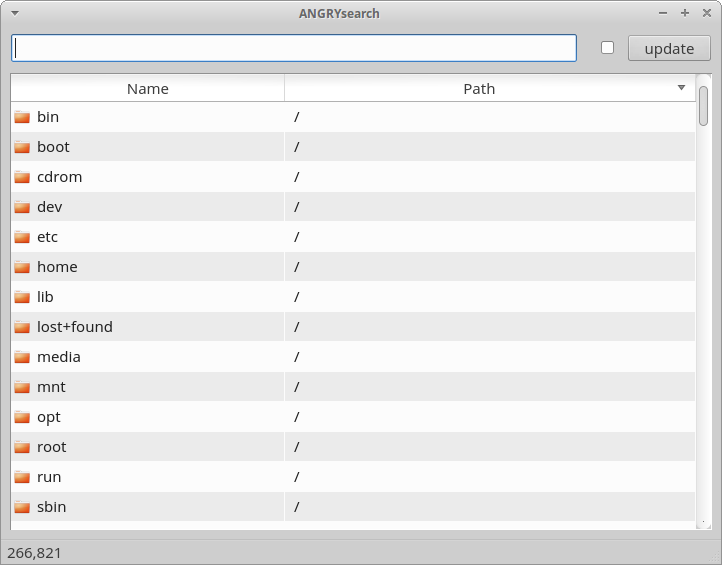Click the media folder icon
The width and height of the screenshot is (722, 565).
pos(22,357)
